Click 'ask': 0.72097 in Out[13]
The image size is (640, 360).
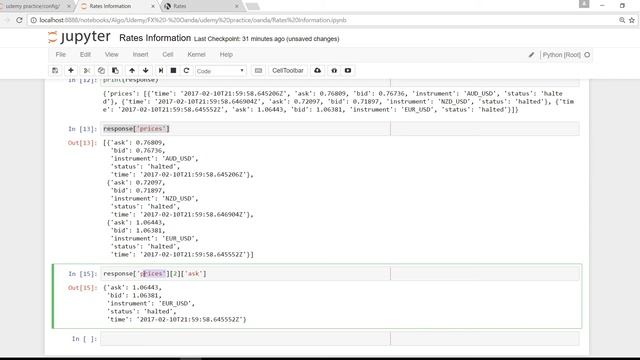[138, 182]
